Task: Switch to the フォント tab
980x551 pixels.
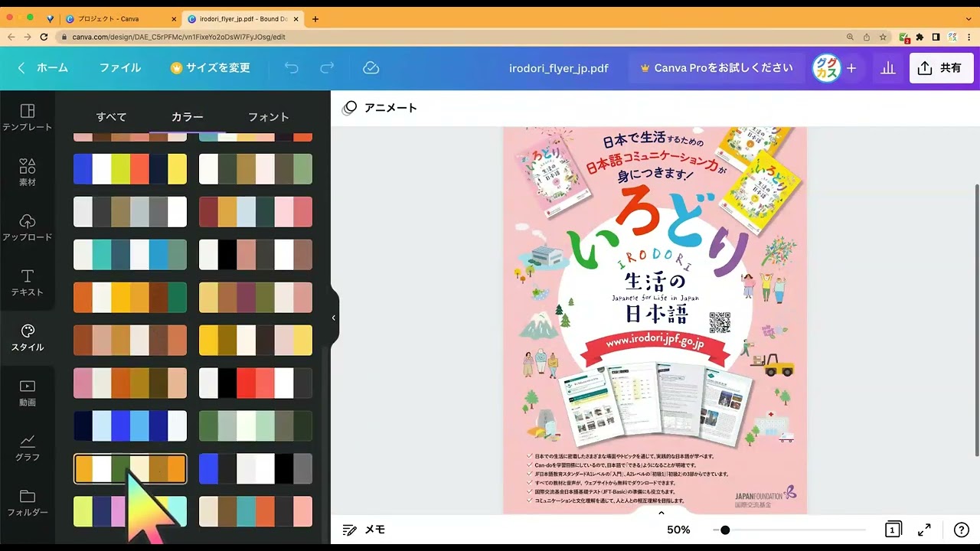Action: click(269, 117)
